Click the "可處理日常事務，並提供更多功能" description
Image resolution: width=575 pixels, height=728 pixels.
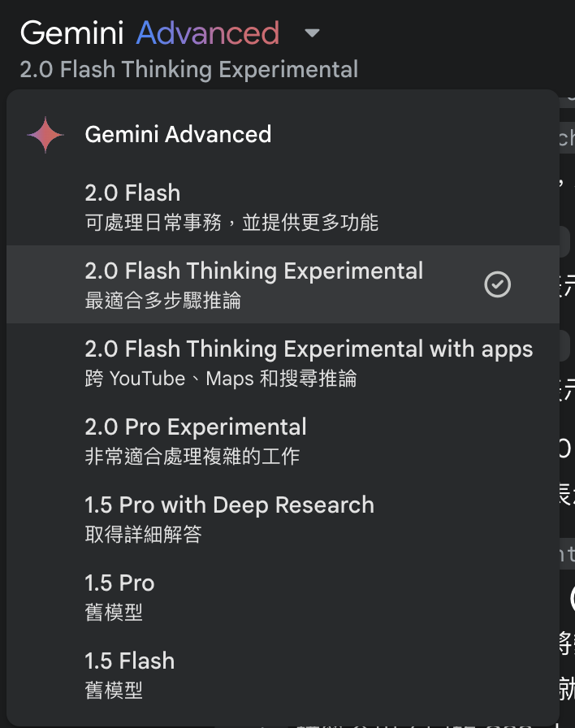(x=231, y=223)
